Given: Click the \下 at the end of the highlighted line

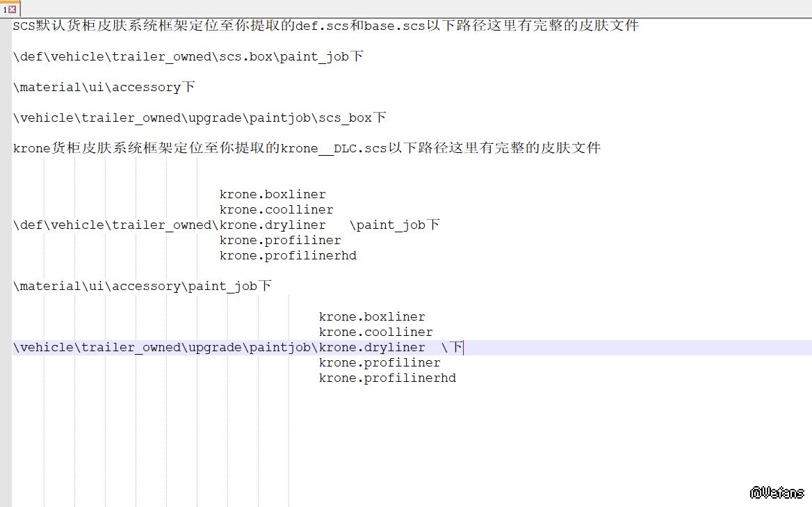Looking at the screenshot, I should tap(452, 347).
